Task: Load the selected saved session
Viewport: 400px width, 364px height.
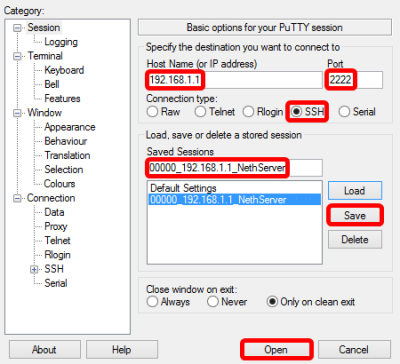Action: [355, 191]
